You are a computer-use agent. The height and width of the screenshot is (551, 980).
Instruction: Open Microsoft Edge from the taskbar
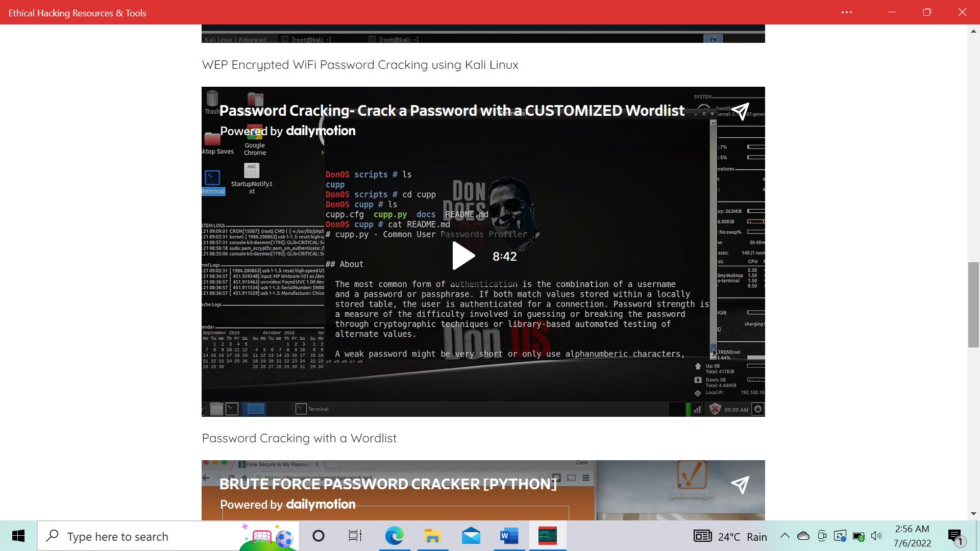(x=395, y=536)
